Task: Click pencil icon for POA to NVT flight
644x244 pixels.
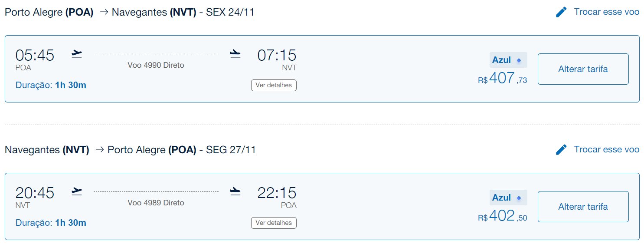Action: point(561,12)
